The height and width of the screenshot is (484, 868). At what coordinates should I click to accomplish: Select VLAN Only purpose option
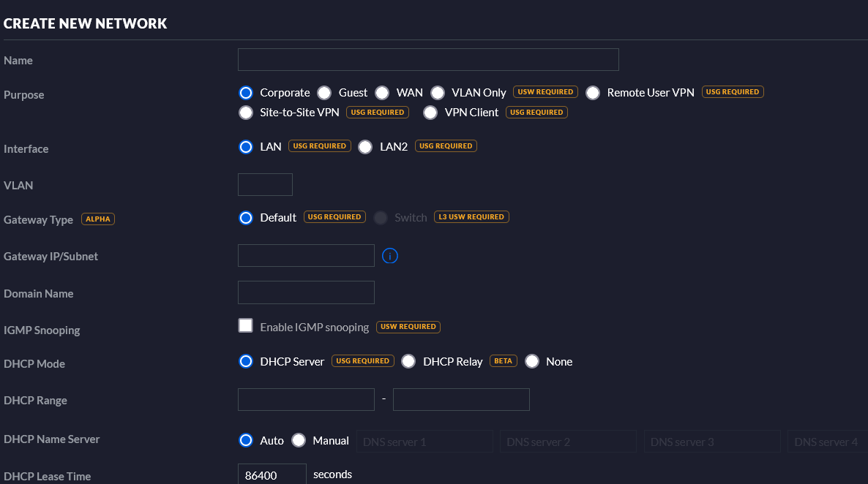coord(438,93)
